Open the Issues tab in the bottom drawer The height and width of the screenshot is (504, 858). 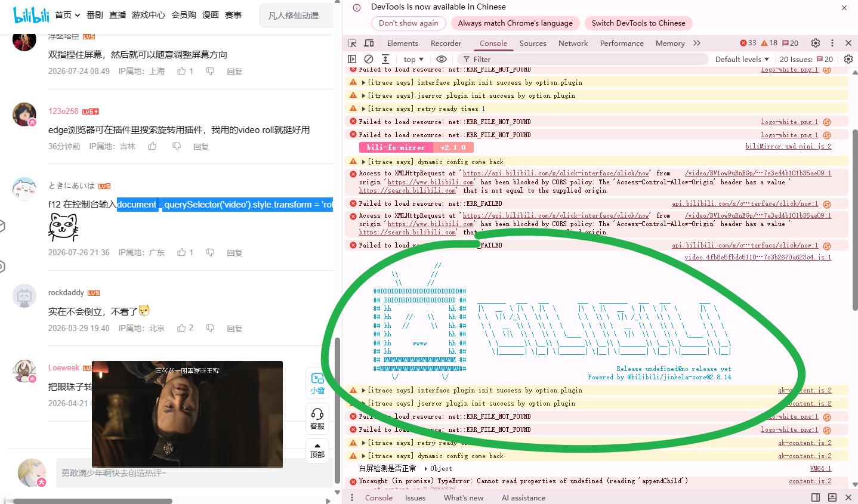pyautogui.click(x=415, y=497)
